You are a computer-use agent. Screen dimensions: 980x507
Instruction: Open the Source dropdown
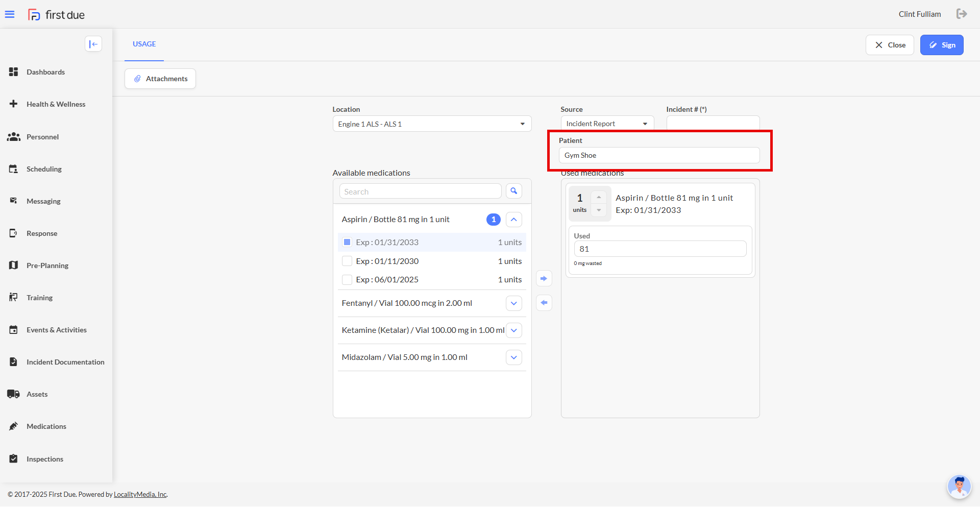(x=607, y=124)
